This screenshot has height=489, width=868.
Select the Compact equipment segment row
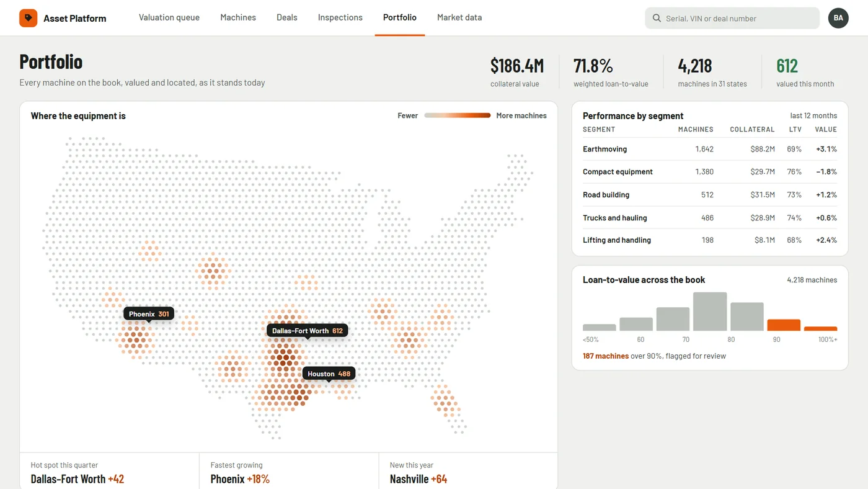point(710,172)
